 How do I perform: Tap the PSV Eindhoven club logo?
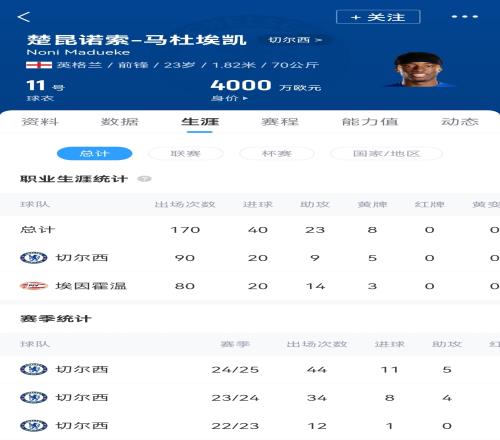tap(34, 286)
